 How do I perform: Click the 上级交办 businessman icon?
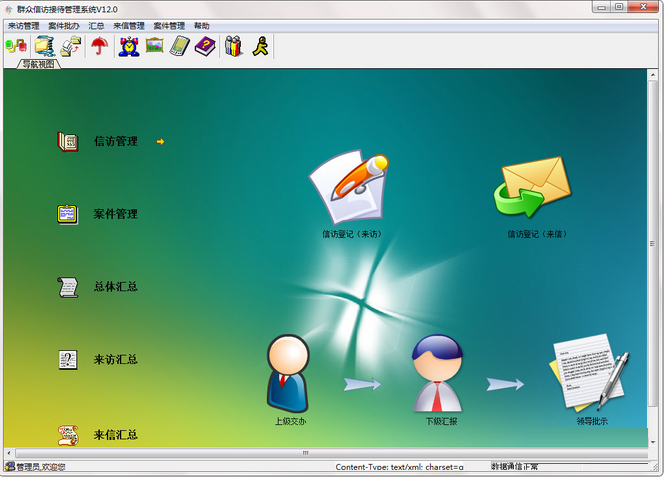coord(288,373)
